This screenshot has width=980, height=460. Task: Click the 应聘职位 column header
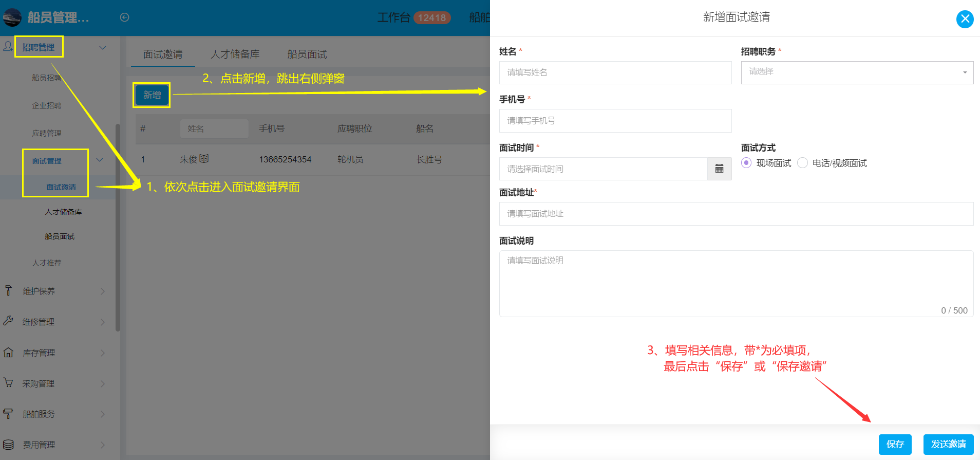tap(354, 128)
